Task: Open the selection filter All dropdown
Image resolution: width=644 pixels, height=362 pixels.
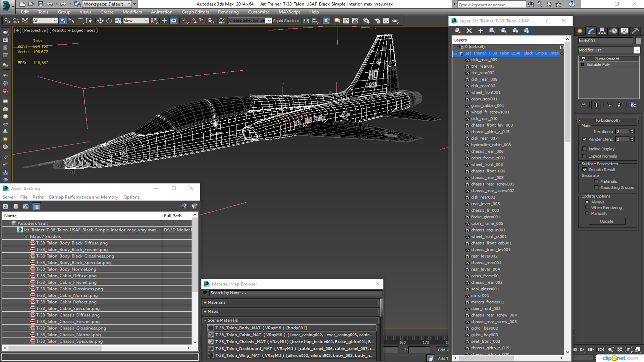Action: point(45,21)
